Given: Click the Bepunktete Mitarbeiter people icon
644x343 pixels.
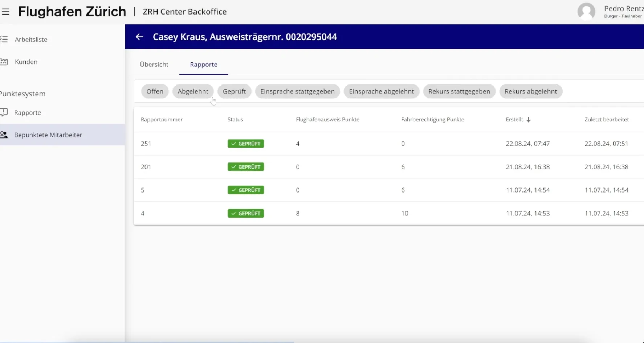Looking at the screenshot, I should coord(4,135).
